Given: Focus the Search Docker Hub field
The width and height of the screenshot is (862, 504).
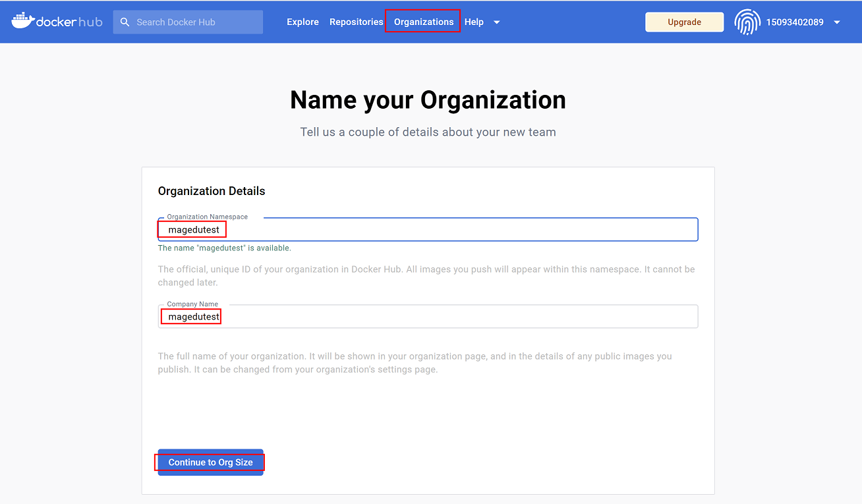Looking at the screenshot, I should (x=194, y=22).
